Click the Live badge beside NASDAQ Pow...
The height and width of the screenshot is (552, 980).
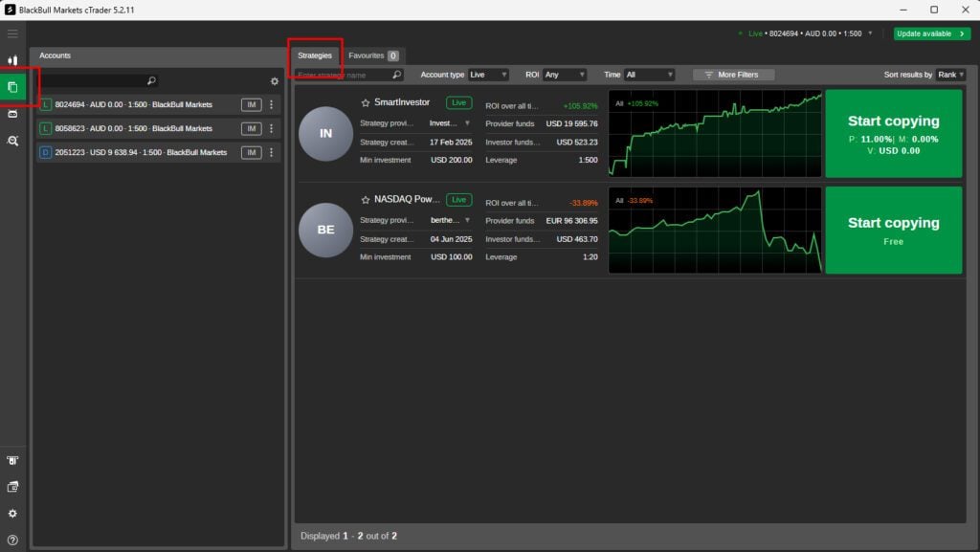(x=458, y=200)
